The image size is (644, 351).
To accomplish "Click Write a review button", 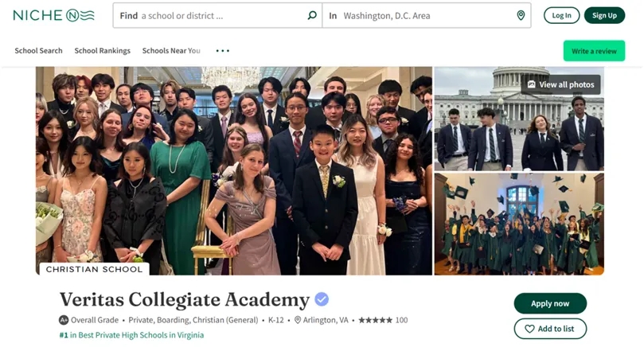I will 594,51.
